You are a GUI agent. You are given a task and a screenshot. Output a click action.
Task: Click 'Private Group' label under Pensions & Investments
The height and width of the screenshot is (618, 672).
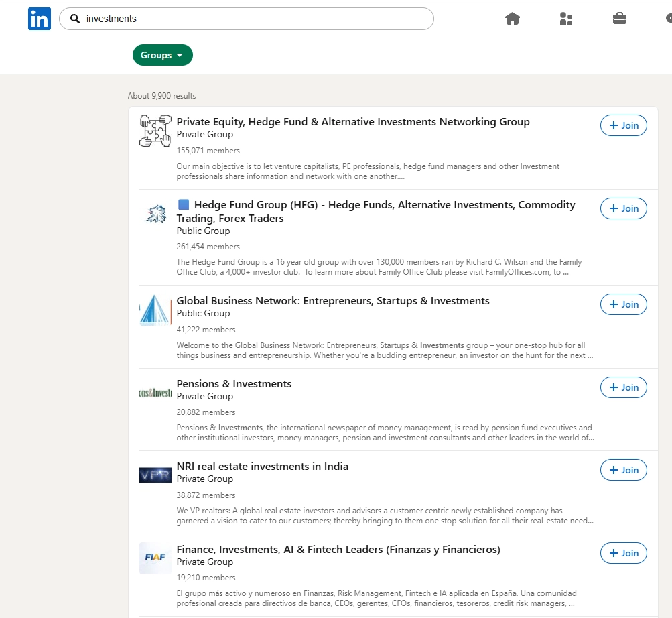(x=205, y=397)
